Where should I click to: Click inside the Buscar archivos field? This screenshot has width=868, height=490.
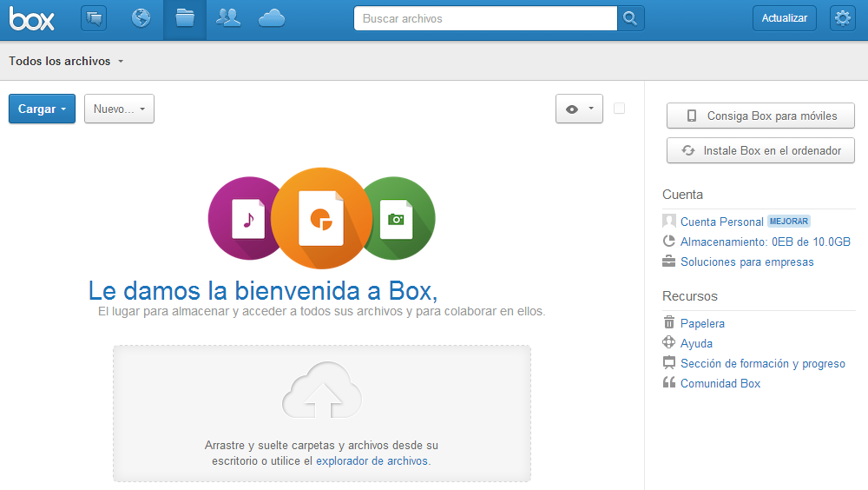coord(485,18)
